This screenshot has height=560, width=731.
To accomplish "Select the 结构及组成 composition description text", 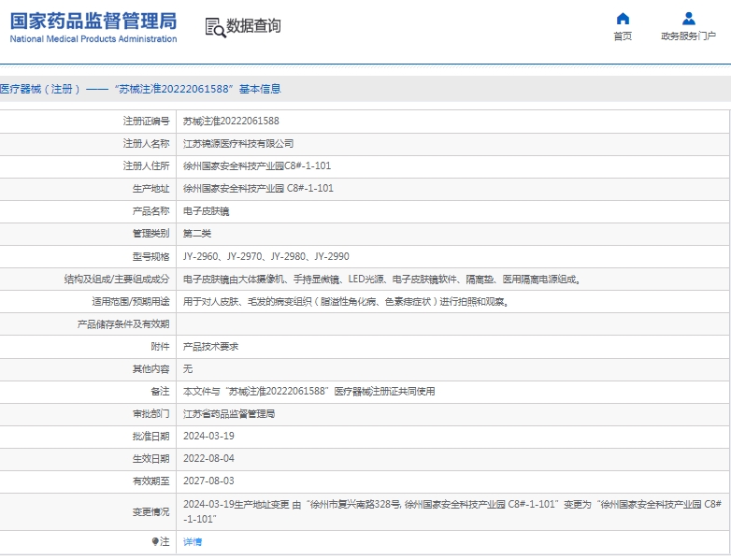I will (381, 280).
